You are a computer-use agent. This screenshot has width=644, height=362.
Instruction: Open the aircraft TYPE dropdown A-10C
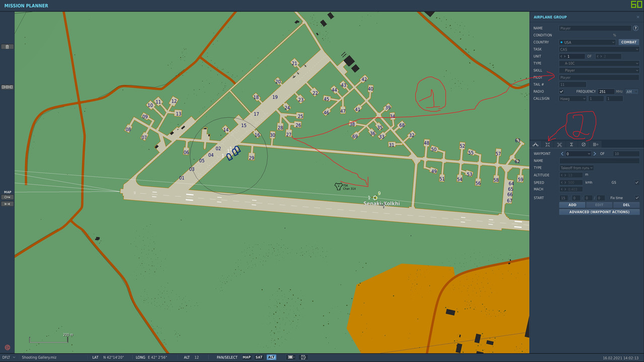click(x=599, y=63)
